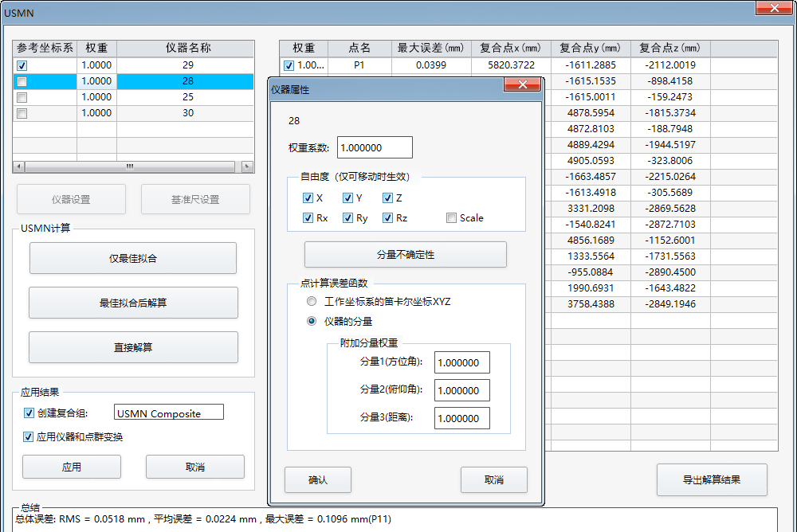Click the 分量不确定性 button

tap(405, 255)
